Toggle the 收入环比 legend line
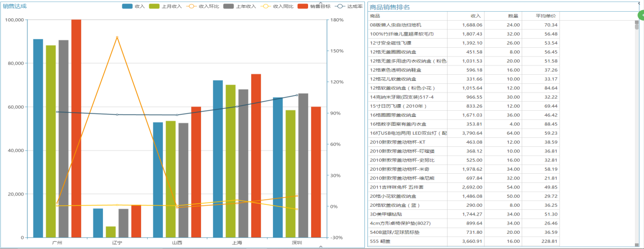Viewport: 644px width, 249px height. [x=202, y=6]
